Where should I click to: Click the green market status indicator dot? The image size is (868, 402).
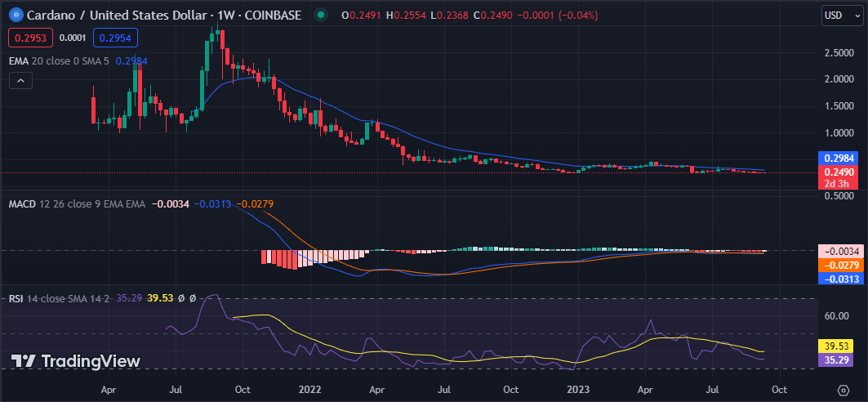click(322, 16)
